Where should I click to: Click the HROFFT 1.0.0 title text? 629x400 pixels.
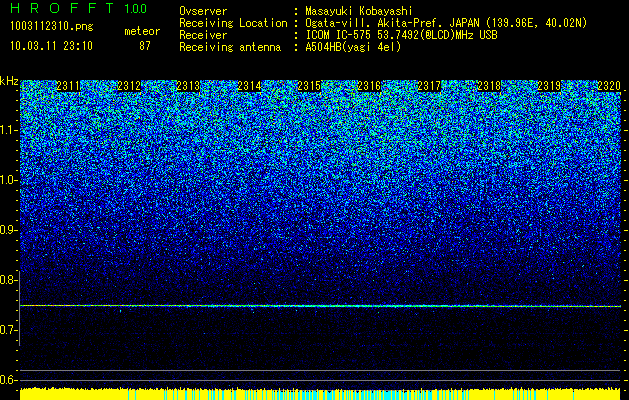tap(78, 8)
